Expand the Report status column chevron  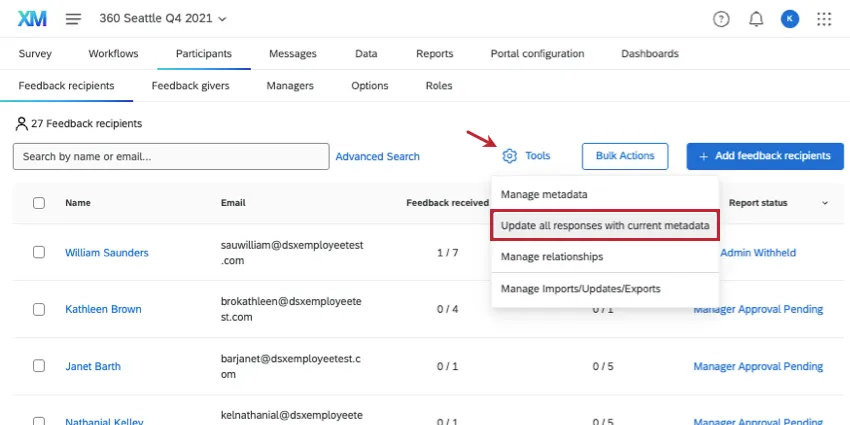pos(825,203)
